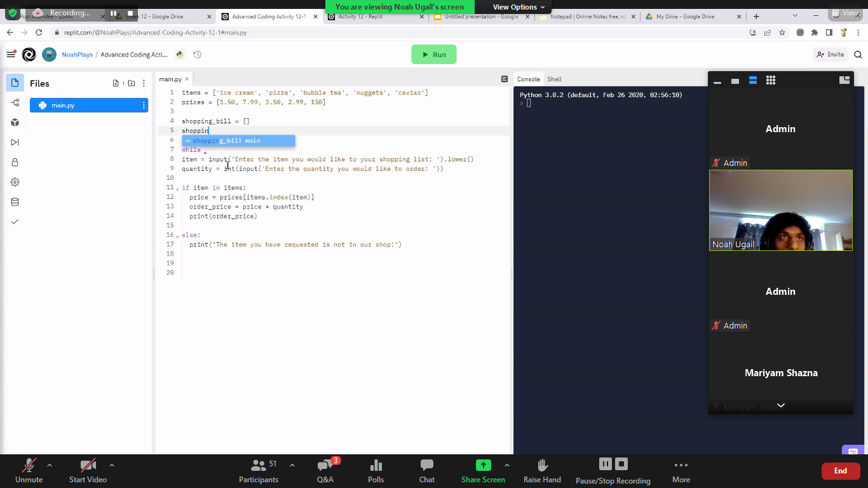Open the NoahPlays avatar icon
Viewport: 868px width, 488px height.
point(50,55)
